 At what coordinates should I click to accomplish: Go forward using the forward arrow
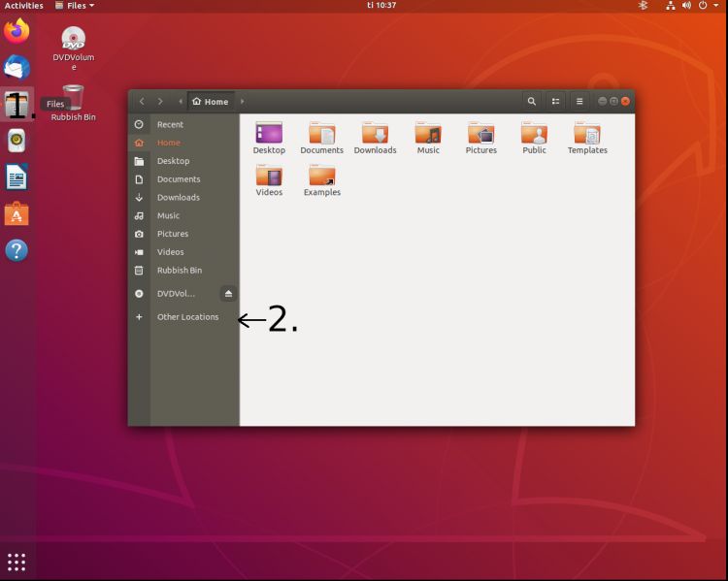click(x=160, y=102)
